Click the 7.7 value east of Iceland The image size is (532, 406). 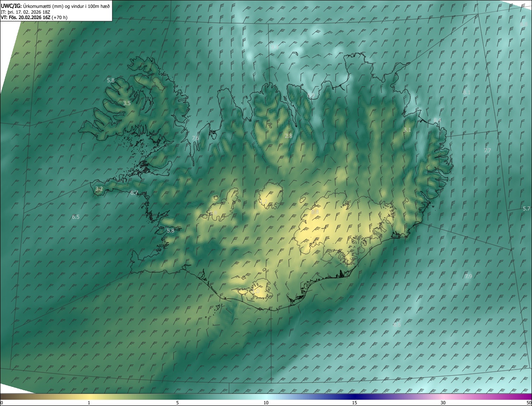[488, 150]
